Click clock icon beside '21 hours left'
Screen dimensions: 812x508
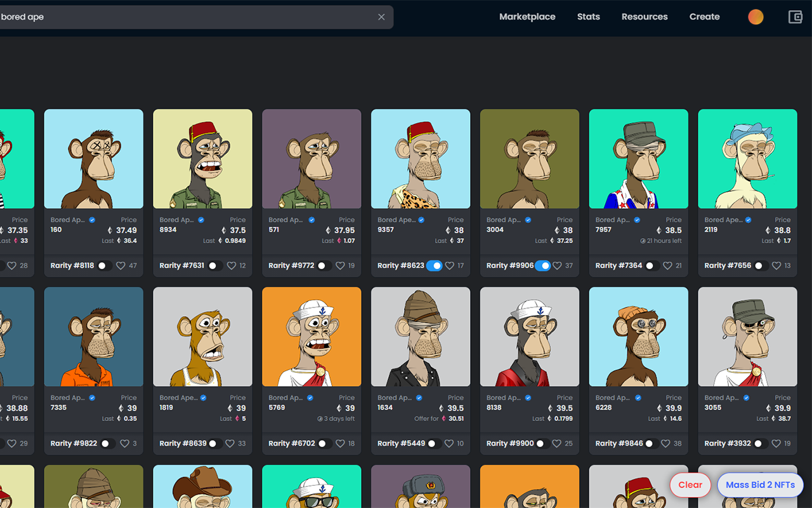pyautogui.click(x=643, y=241)
